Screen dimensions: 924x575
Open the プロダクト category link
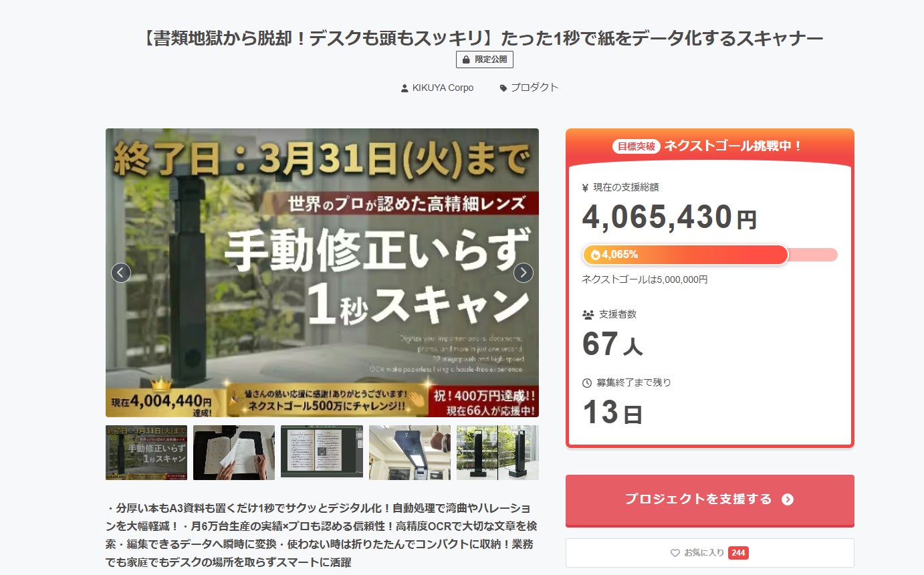(x=534, y=88)
